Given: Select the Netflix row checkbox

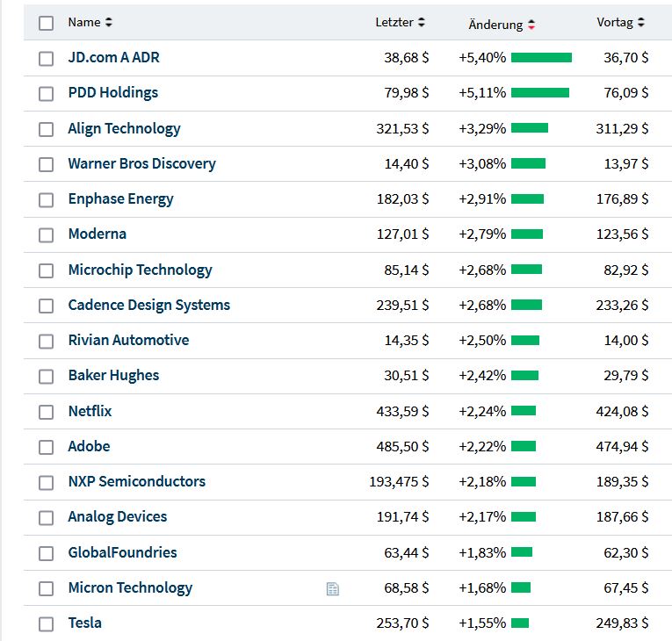Looking at the screenshot, I should coord(46,412).
